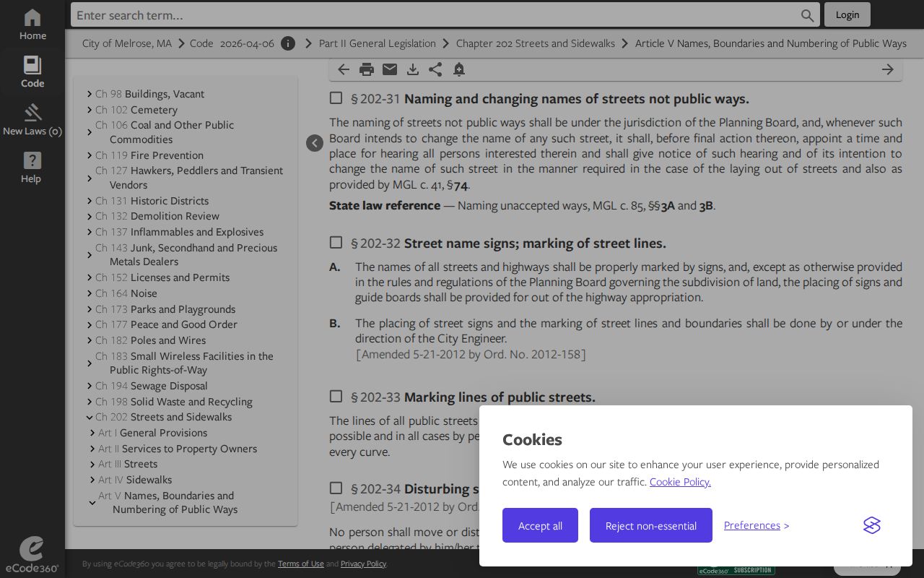The height and width of the screenshot is (578, 924).
Task: Show code version info icon
Action: 288,43
